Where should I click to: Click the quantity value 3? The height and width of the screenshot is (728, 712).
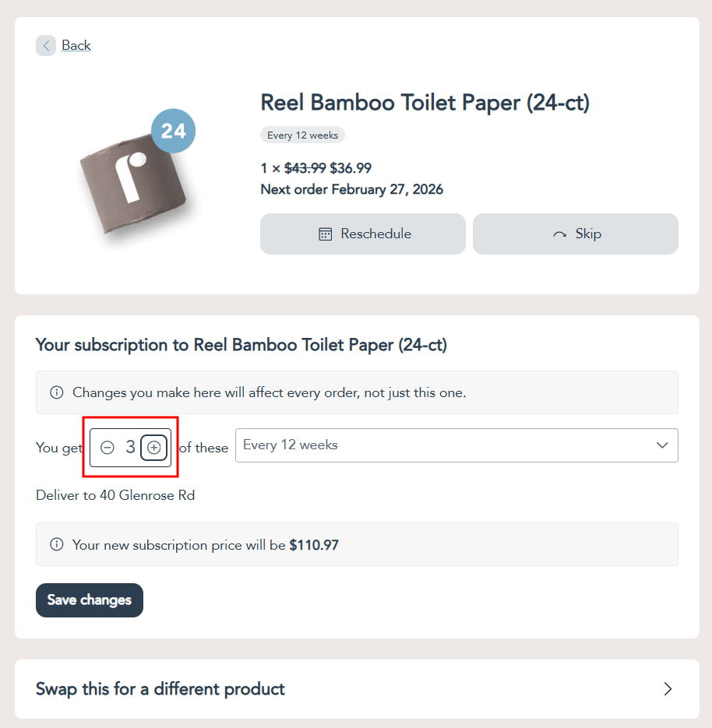coord(130,448)
